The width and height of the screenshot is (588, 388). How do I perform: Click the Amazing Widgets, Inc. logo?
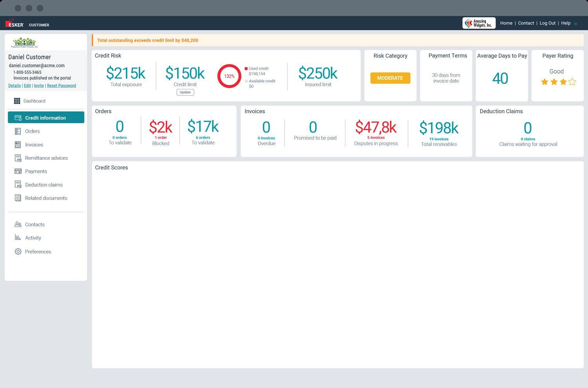(479, 23)
